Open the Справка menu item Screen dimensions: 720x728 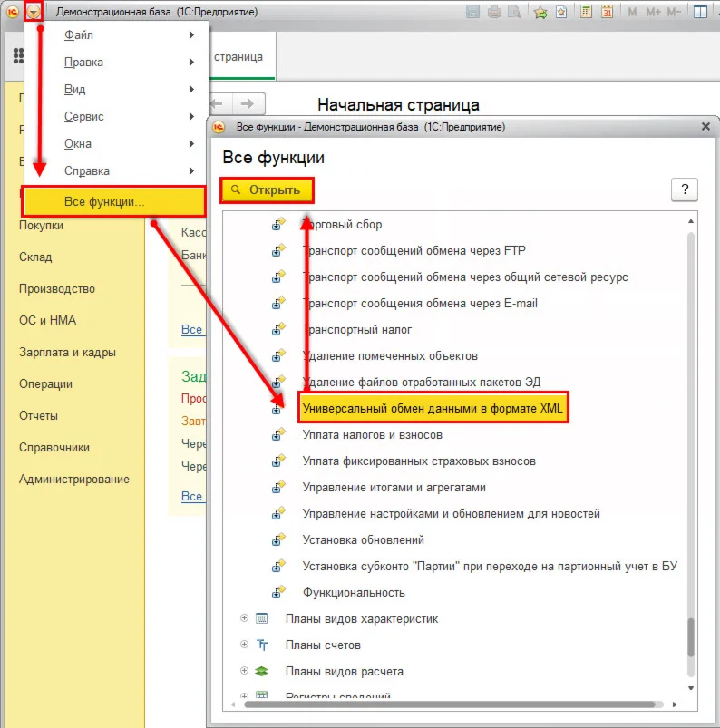(115, 170)
